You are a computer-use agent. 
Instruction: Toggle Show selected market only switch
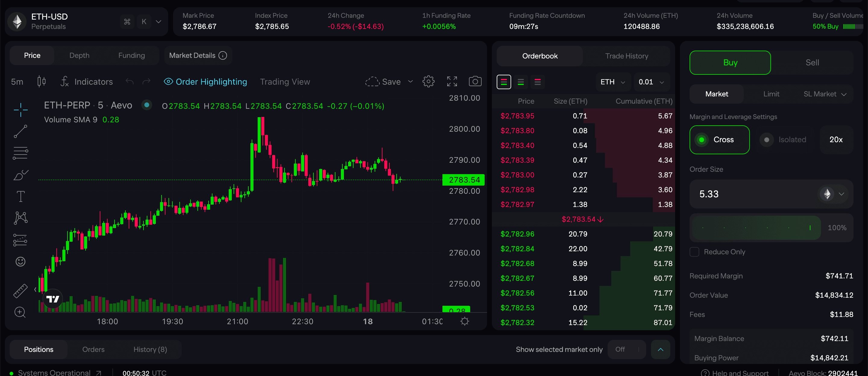[627, 349]
